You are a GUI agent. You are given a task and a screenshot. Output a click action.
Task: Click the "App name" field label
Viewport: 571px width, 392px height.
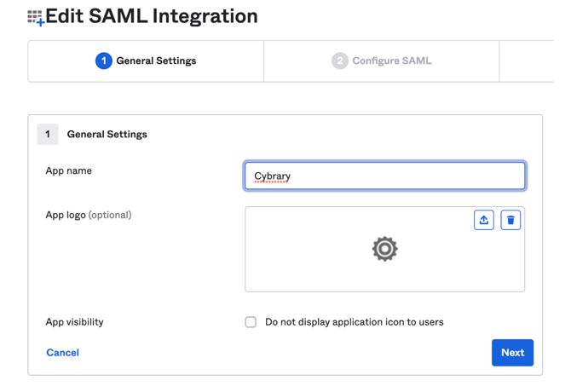click(68, 170)
